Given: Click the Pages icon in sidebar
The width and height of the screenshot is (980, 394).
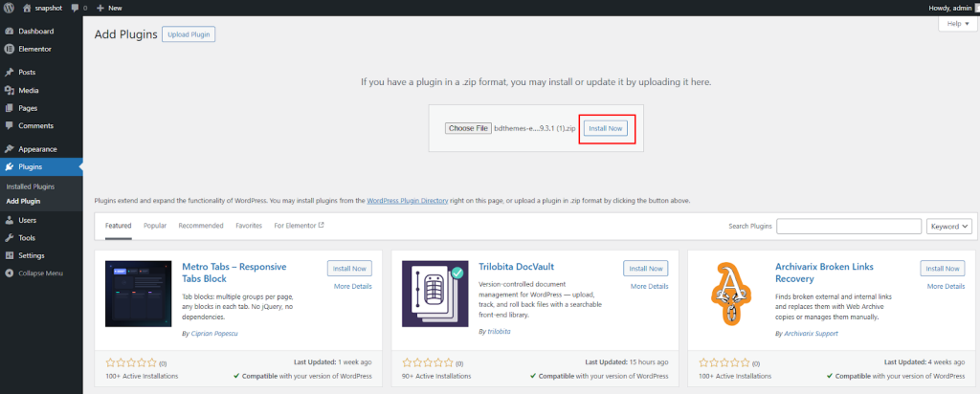Looking at the screenshot, I should coord(10,108).
